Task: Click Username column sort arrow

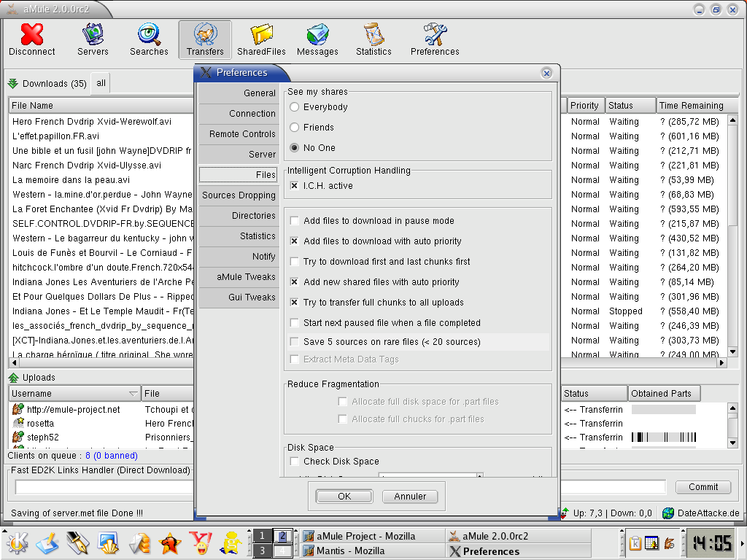Action: pos(133,394)
